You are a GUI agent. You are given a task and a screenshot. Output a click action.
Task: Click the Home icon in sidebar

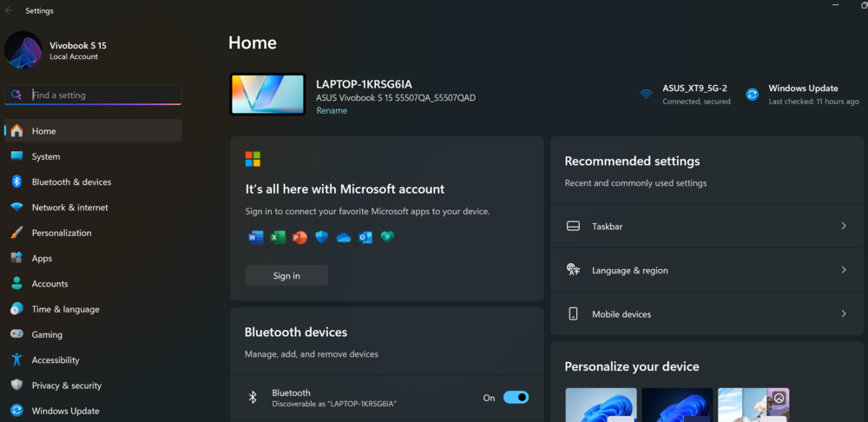(17, 131)
